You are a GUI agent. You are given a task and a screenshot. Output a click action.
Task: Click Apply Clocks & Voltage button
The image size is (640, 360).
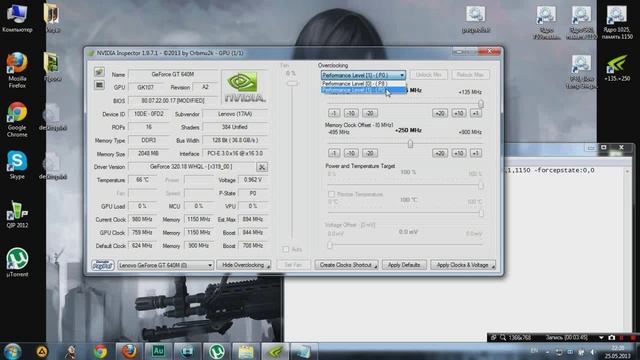pyautogui.click(x=463, y=265)
